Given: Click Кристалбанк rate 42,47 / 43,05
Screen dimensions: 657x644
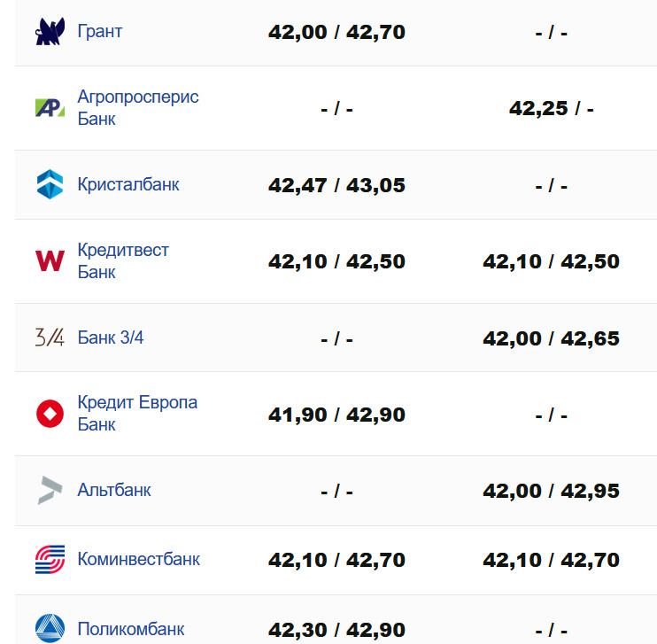Looking at the screenshot, I should [336, 185].
